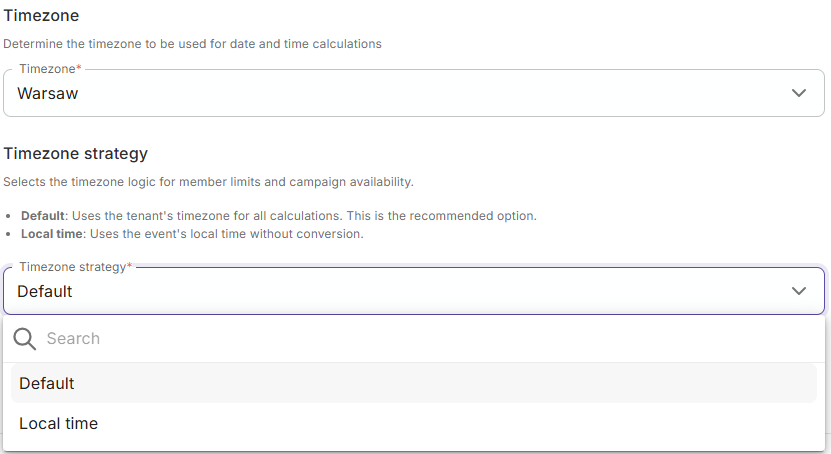Select the Default option in the list
Screen dimensions: 831x454
click(47, 384)
